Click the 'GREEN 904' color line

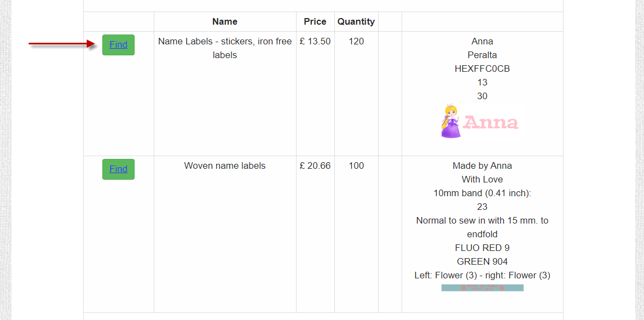(482, 261)
